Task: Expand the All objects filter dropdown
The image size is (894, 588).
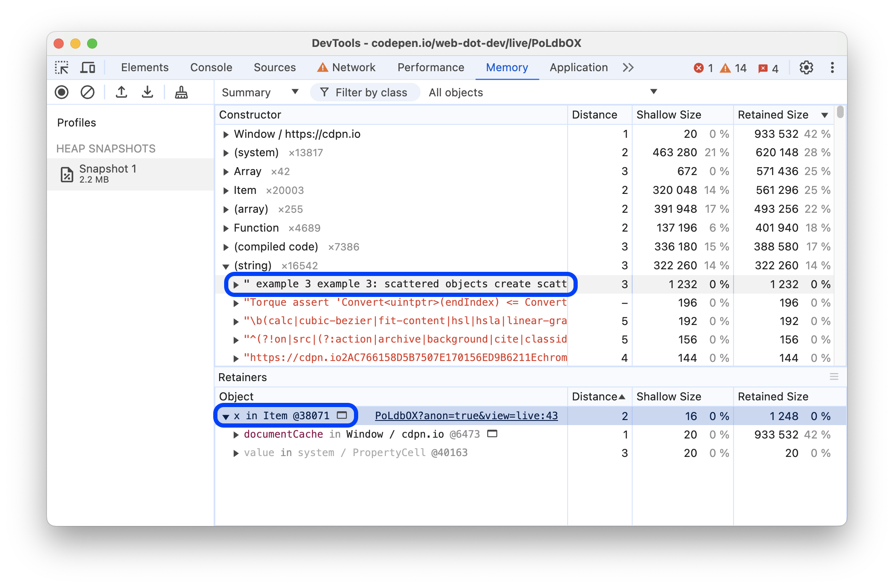Action: [654, 92]
